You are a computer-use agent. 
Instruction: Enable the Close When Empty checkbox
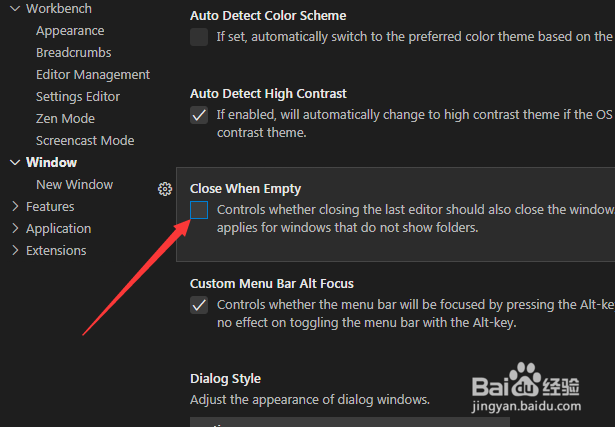click(199, 210)
